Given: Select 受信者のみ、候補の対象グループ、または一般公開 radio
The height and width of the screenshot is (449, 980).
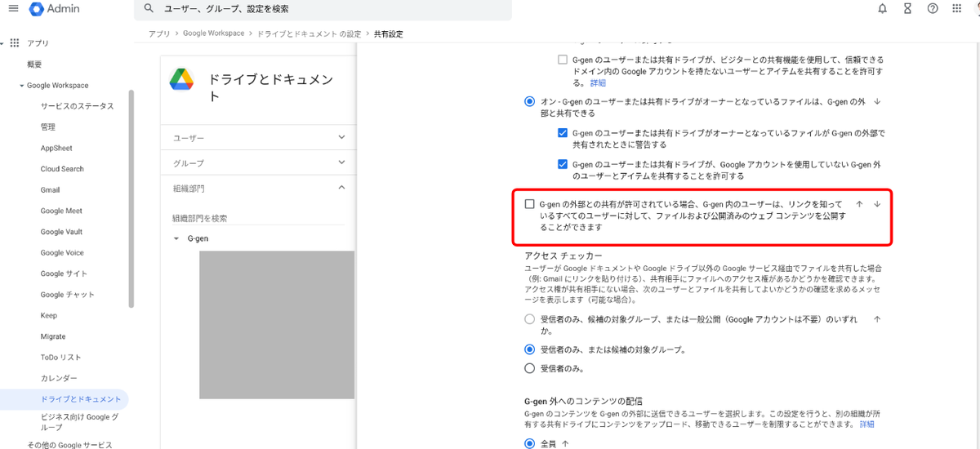Looking at the screenshot, I should point(529,320).
